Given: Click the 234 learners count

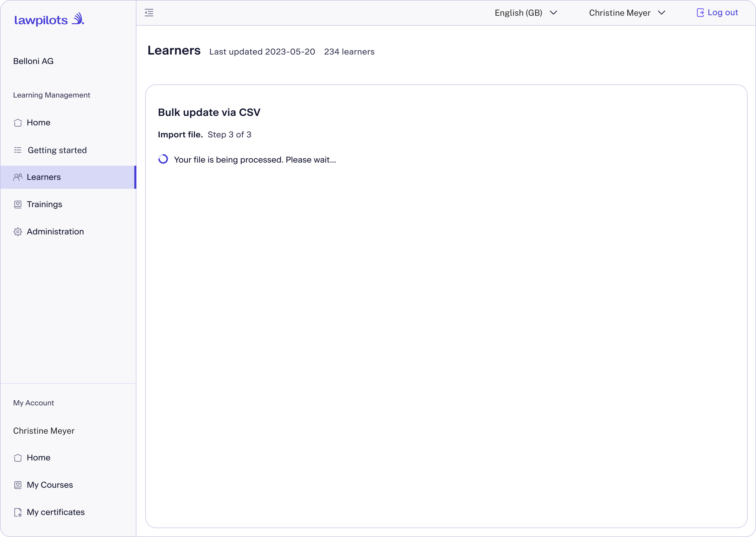Looking at the screenshot, I should click(x=349, y=52).
